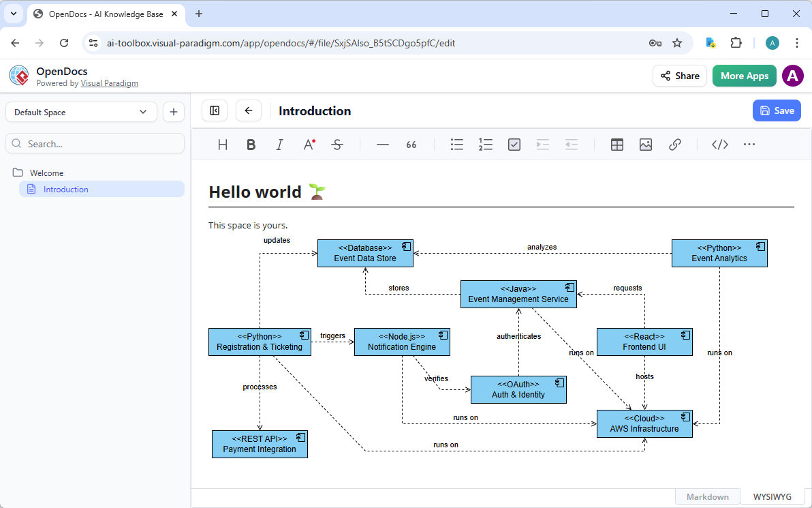
Task: Open the Default Space dropdown
Action: [x=80, y=110]
